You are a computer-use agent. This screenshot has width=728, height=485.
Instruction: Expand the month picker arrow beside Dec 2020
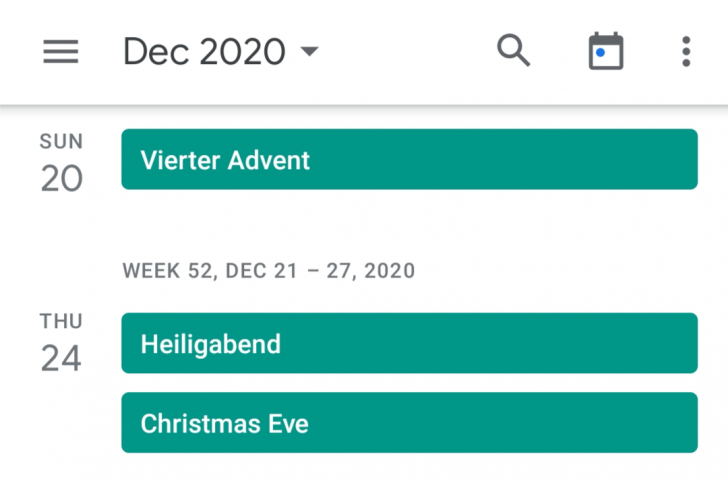tap(310, 51)
